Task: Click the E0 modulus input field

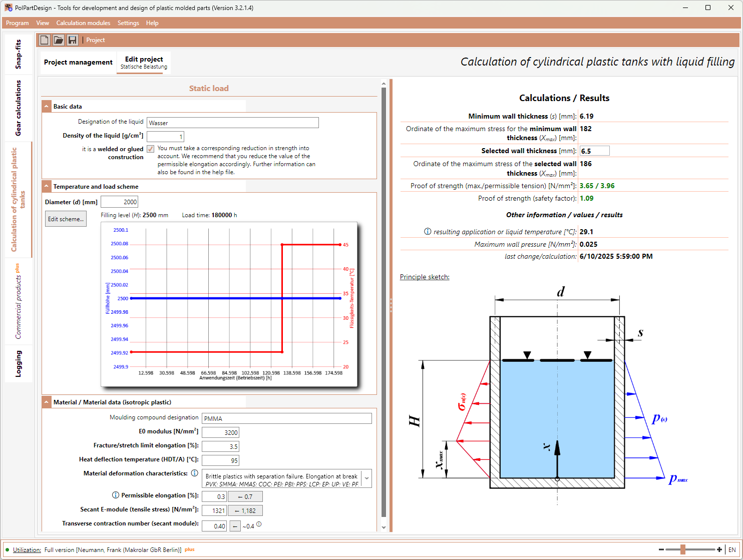Action: [x=220, y=432]
